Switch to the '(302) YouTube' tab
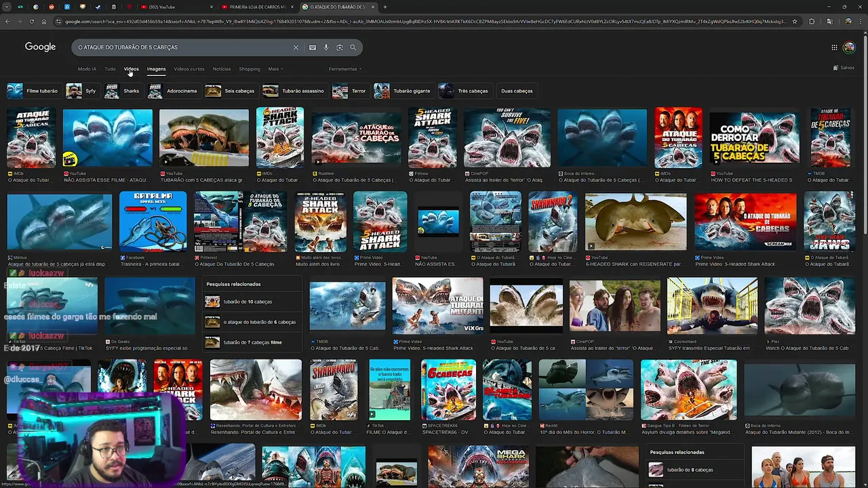 [x=176, y=7]
